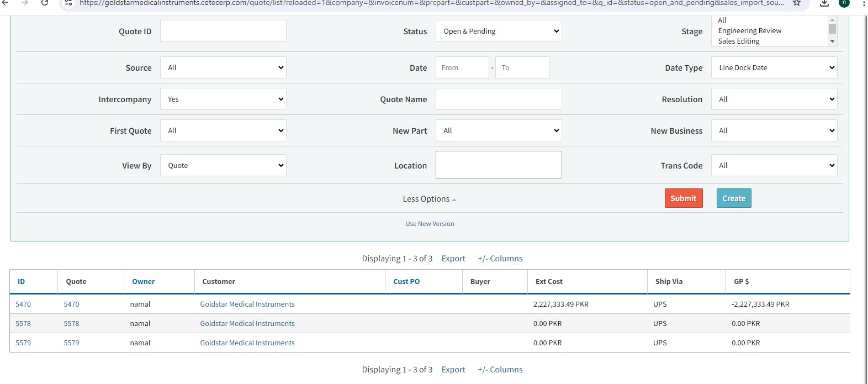
Task: Select Sales Editing in Stage list
Action: (739, 41)
